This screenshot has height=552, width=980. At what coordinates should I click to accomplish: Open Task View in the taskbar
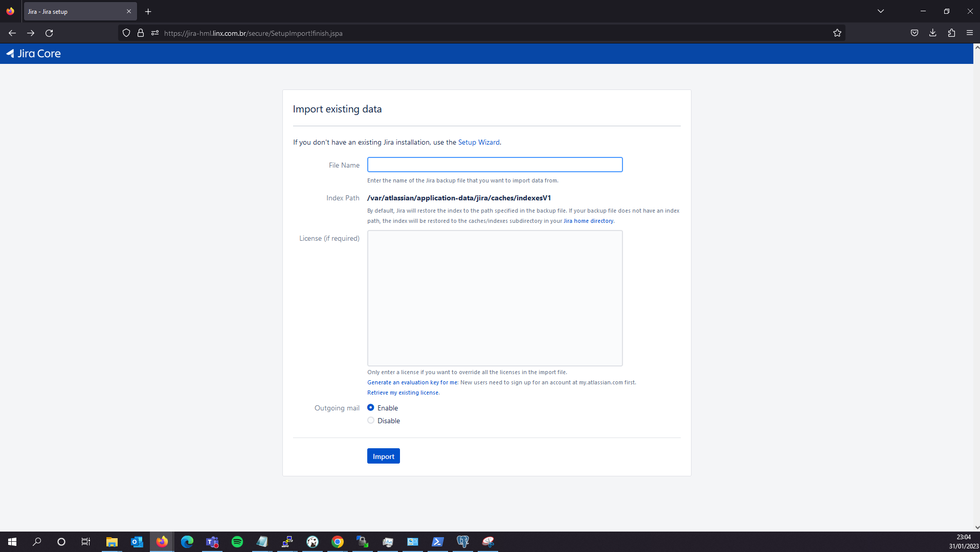click(86, 542)
